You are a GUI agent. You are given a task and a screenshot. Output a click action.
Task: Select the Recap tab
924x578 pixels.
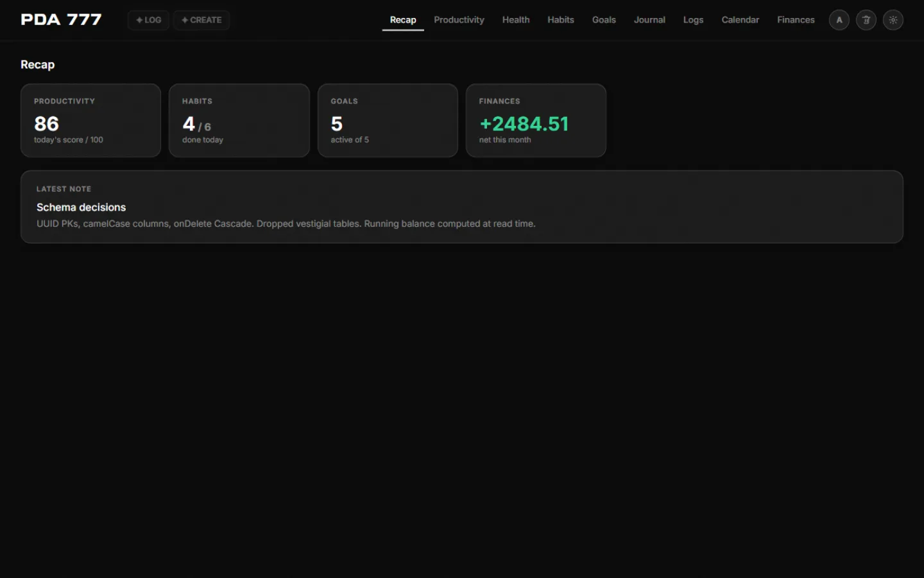(403, 20)
